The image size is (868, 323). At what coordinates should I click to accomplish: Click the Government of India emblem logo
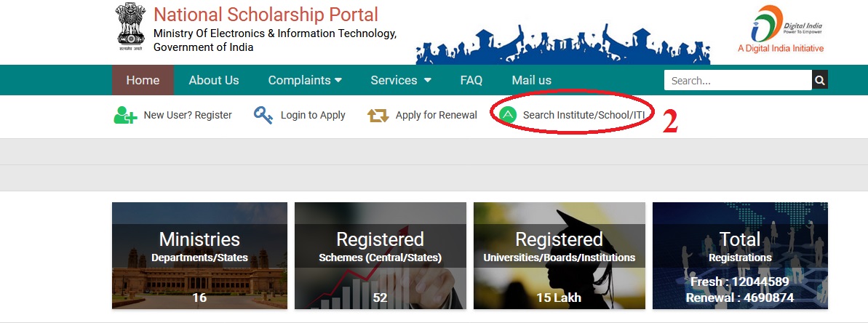pos(131,27)
